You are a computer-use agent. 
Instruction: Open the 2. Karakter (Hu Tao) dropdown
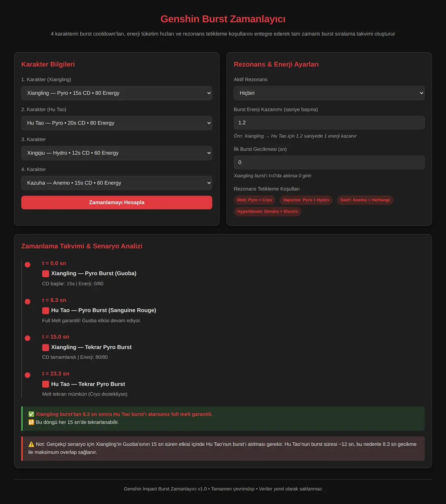tap(117, 123)
